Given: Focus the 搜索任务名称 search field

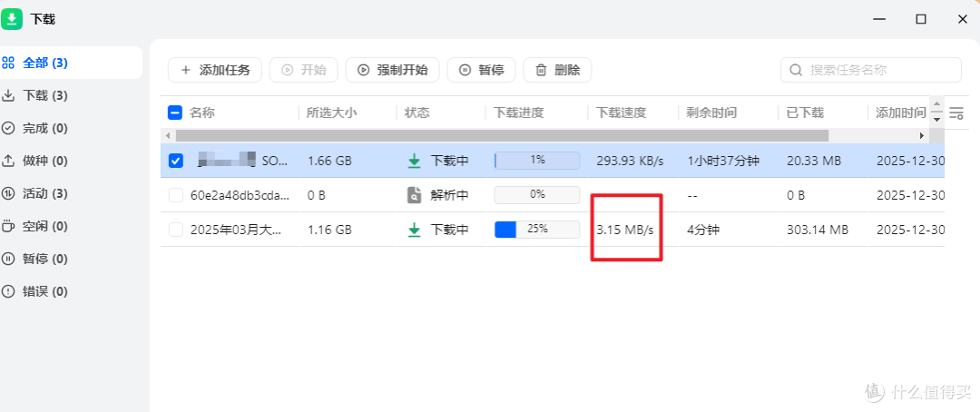Looking at the screenshot, I should pyautogui.click(x=870, y=70).
